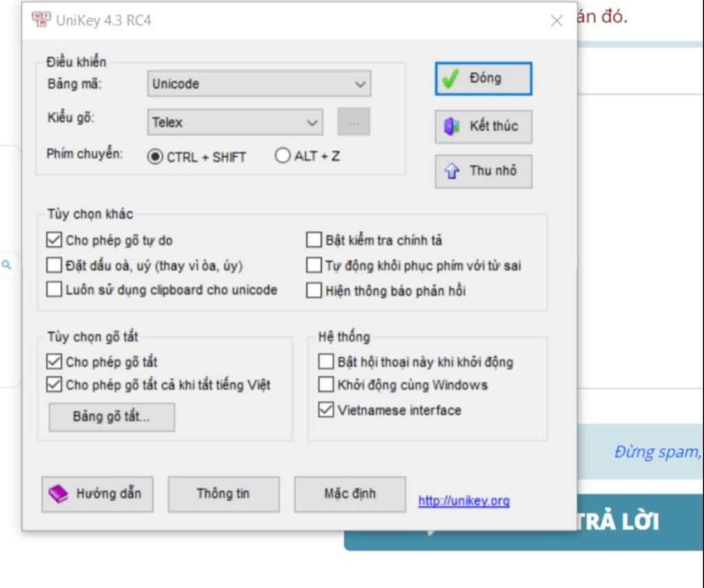Viewport: 704px width, 588px height.
Task: Click the Phím chuyển label
Action: click(85, 153)
